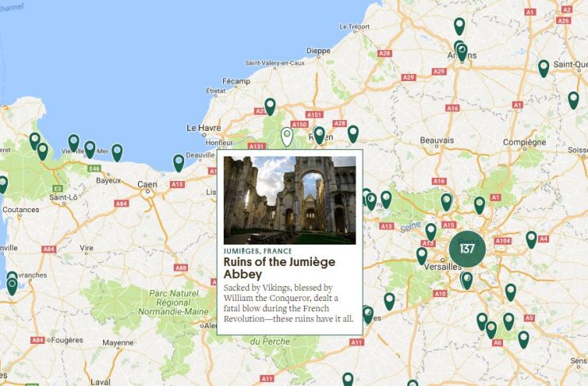The width and height of the screenshot is (588, 386).
Task: Click the Parc Naturel Régional Normandie-Maine label
Action: pos(173,303)
